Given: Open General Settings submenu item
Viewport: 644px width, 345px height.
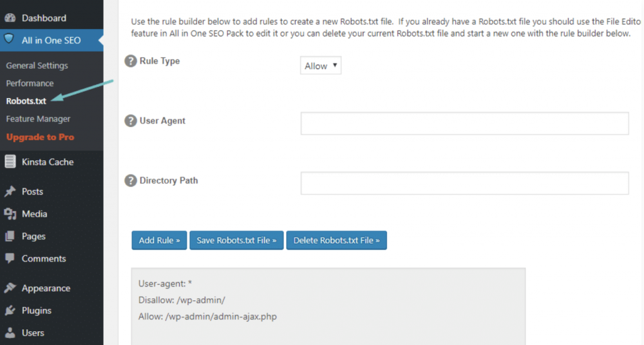Looking at the screenshot, I should (x=37, y=65).
